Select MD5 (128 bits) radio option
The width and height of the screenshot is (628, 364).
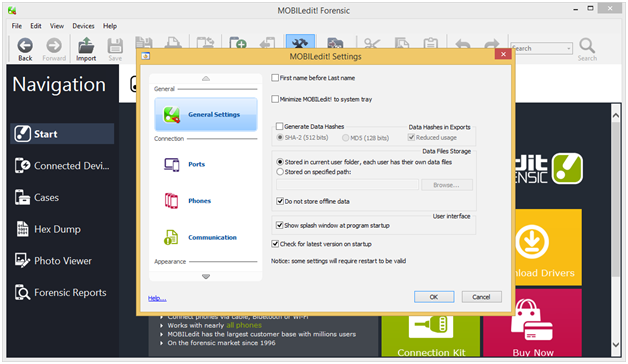(345, 138)
